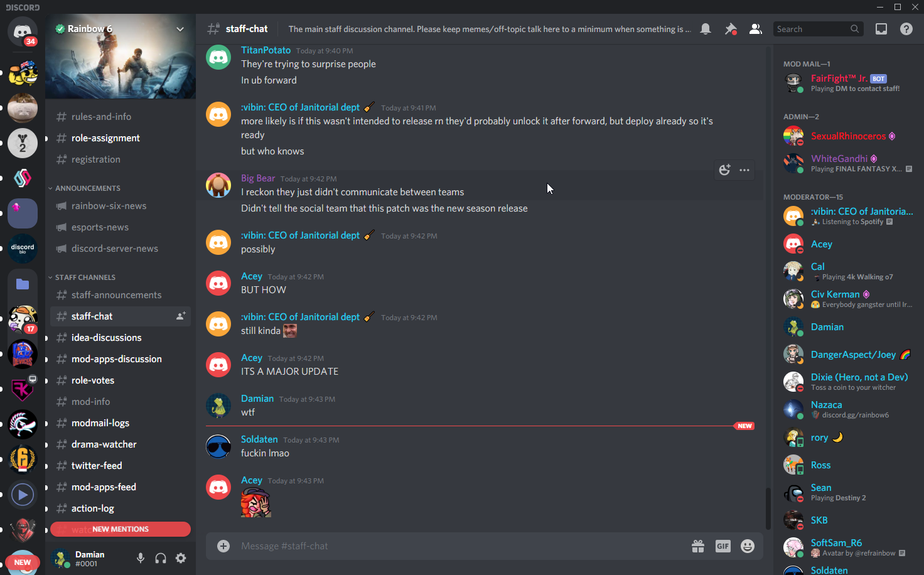Viewport: 924px width, 575px height.
Task: Open the inbox icon
Action: tap(881, 29)
